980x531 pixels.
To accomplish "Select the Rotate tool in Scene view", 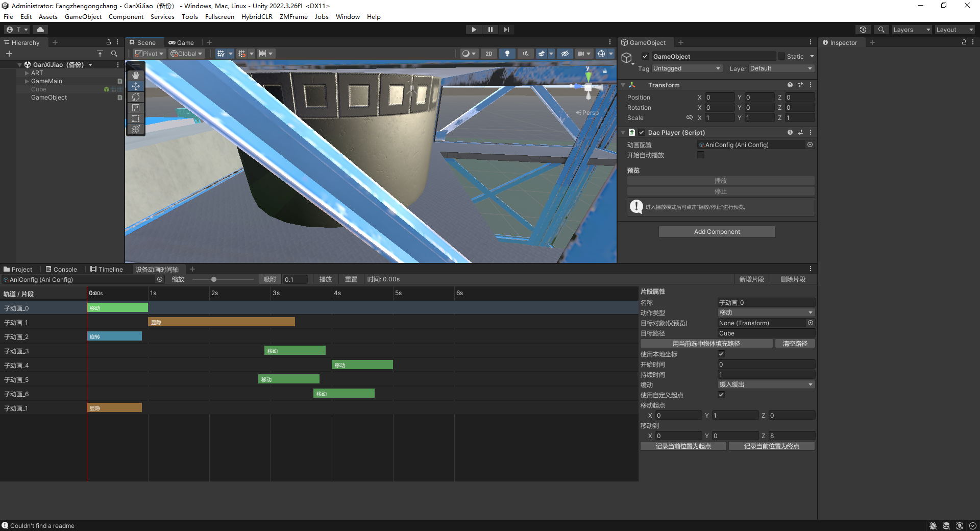I will (x=136, y=97).
